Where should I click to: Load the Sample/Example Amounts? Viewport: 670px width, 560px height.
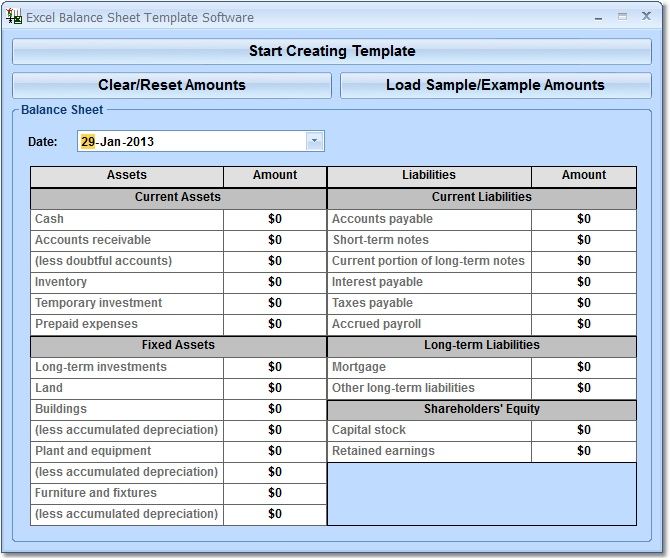(495, 85)
